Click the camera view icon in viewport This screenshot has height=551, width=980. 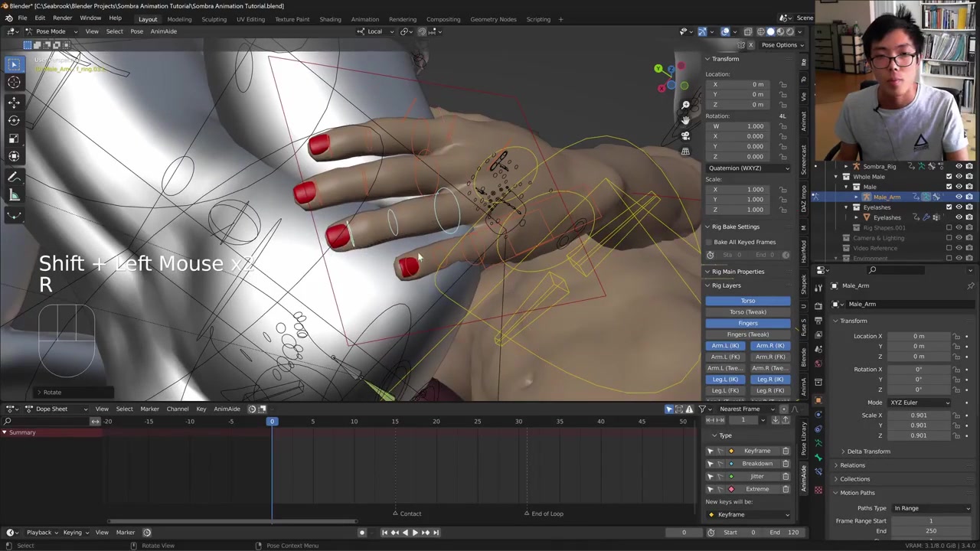pyautogui.click(x=685, y=135)
